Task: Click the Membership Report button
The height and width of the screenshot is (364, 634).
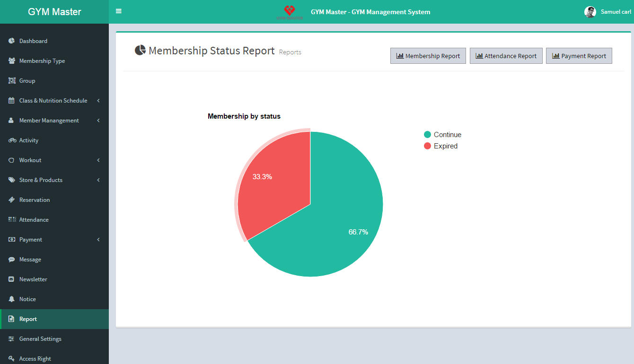Action: click(428, 56)
